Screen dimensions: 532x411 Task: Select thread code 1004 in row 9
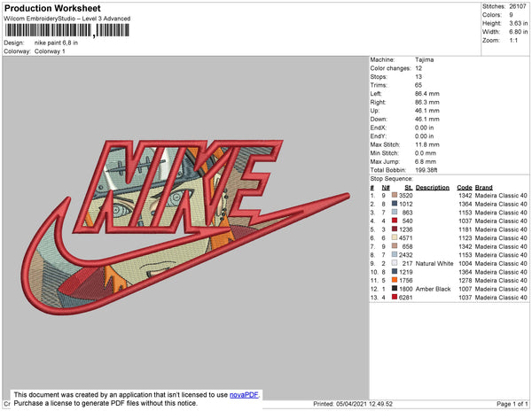(x=465, y=263)
